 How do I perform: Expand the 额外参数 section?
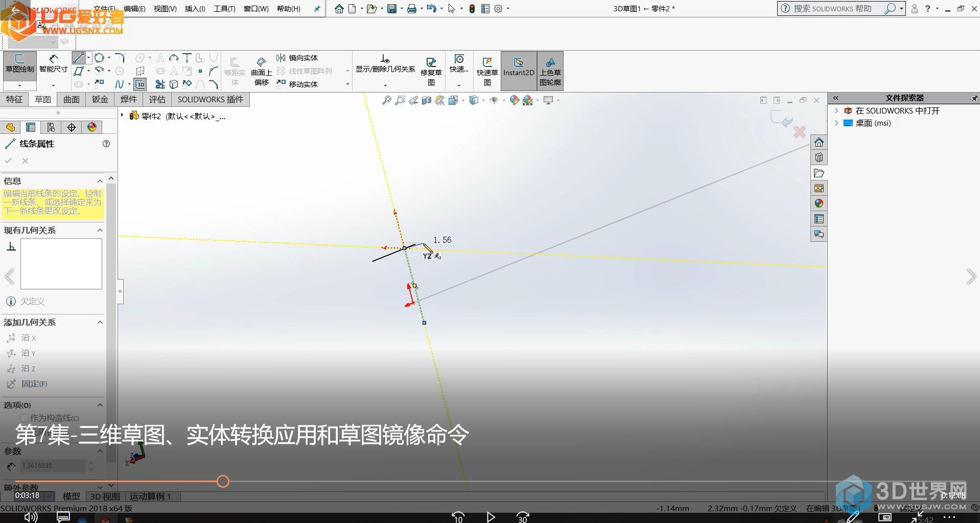click(x=100, y=487)
